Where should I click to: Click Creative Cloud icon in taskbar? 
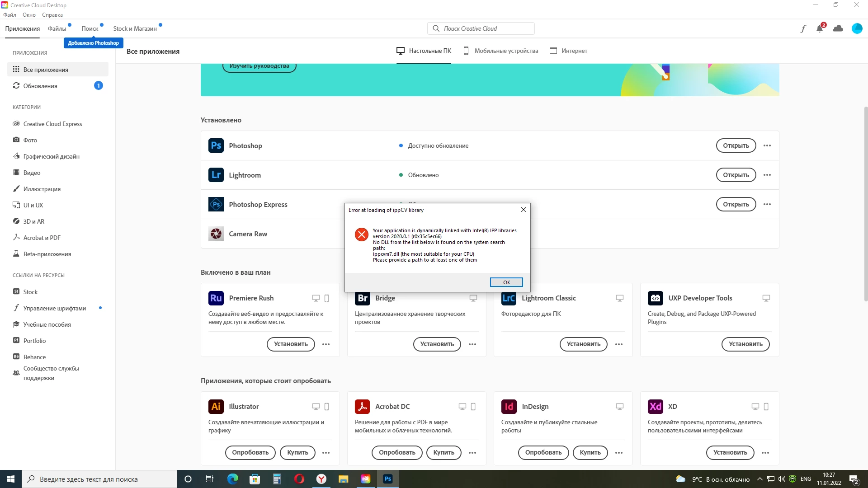(365, 479)
